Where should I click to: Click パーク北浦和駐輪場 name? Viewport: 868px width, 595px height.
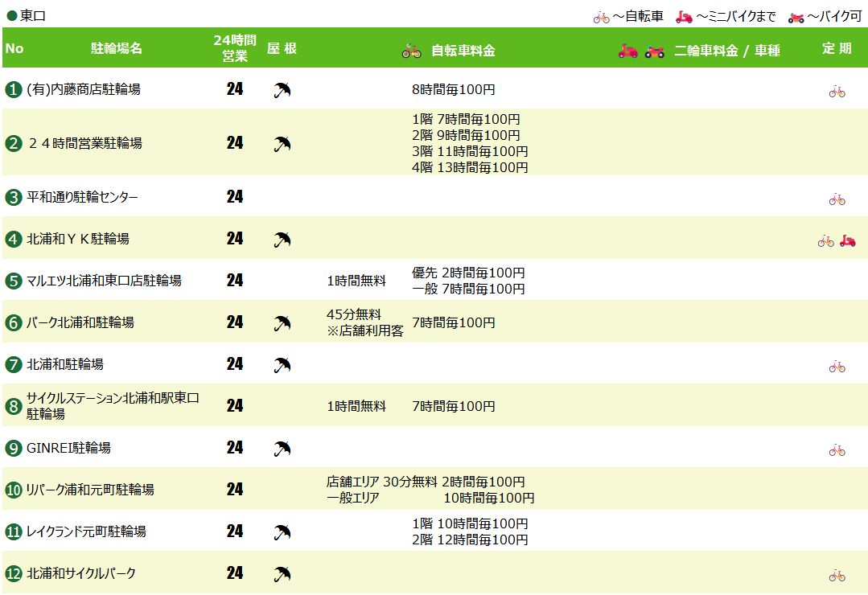coord(80,322)
